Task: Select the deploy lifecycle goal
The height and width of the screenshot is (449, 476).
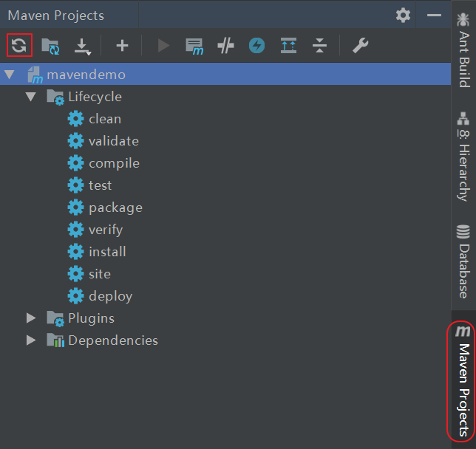Action: (111, 296)
